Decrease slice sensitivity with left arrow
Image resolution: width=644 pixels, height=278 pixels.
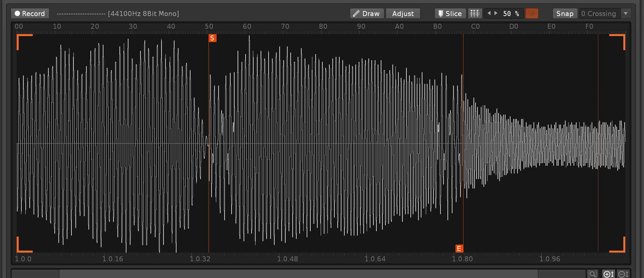click(x=489, y=13)
